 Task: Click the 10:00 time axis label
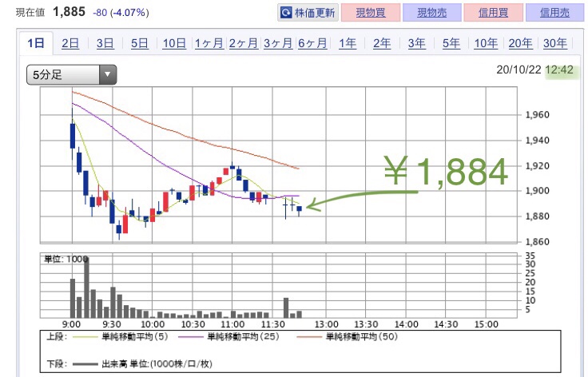[x=153, y=324]
